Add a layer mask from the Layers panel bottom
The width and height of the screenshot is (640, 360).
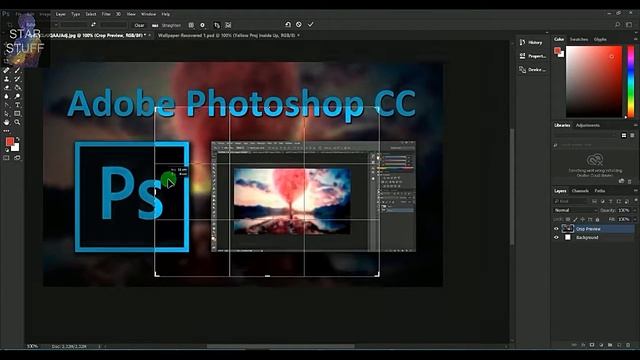(x=592, y=345)
